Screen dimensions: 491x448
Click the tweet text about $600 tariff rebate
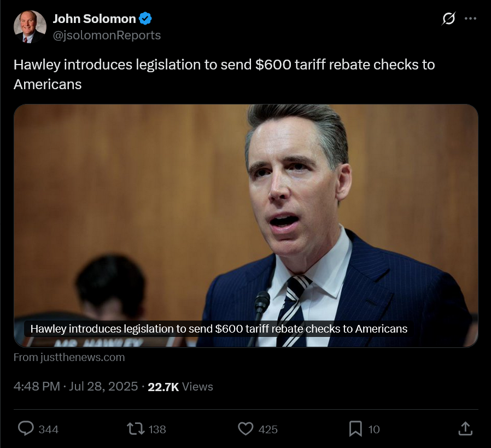[224, 74]
